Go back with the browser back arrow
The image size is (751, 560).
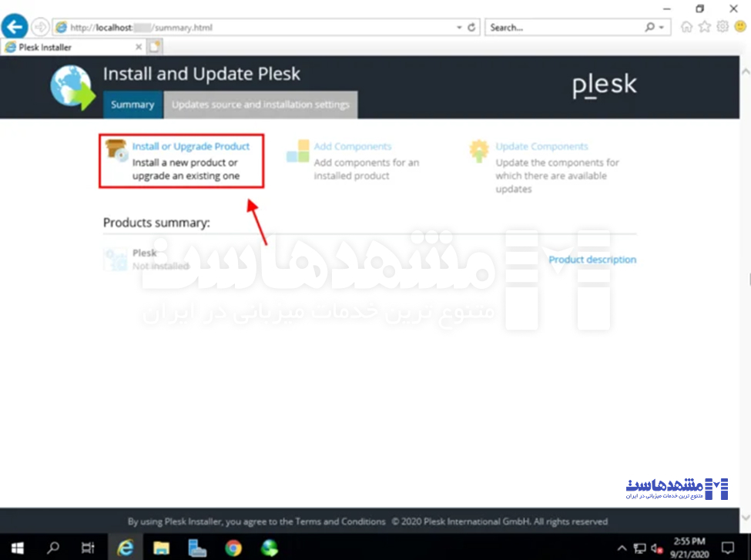15,27
